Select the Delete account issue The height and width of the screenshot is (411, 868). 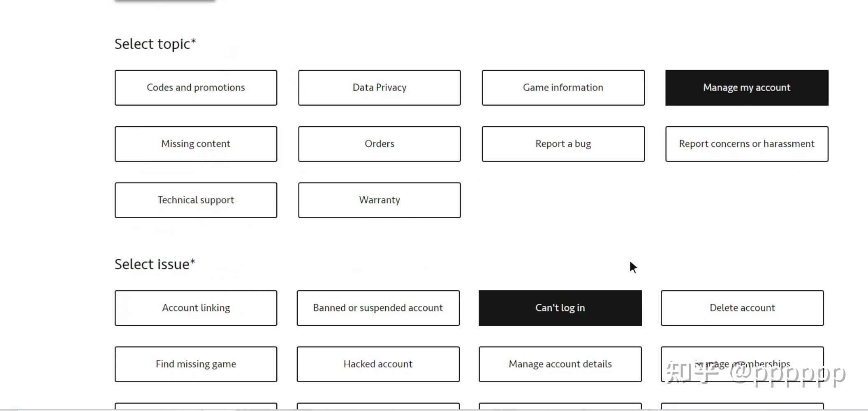742,308
